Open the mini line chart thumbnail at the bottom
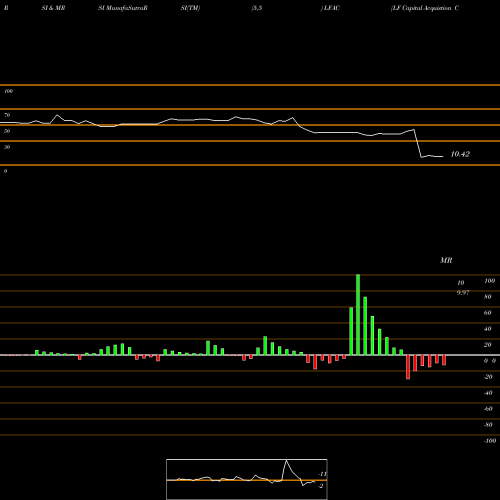This screenshot has width=500, height=500. point(247,479)
